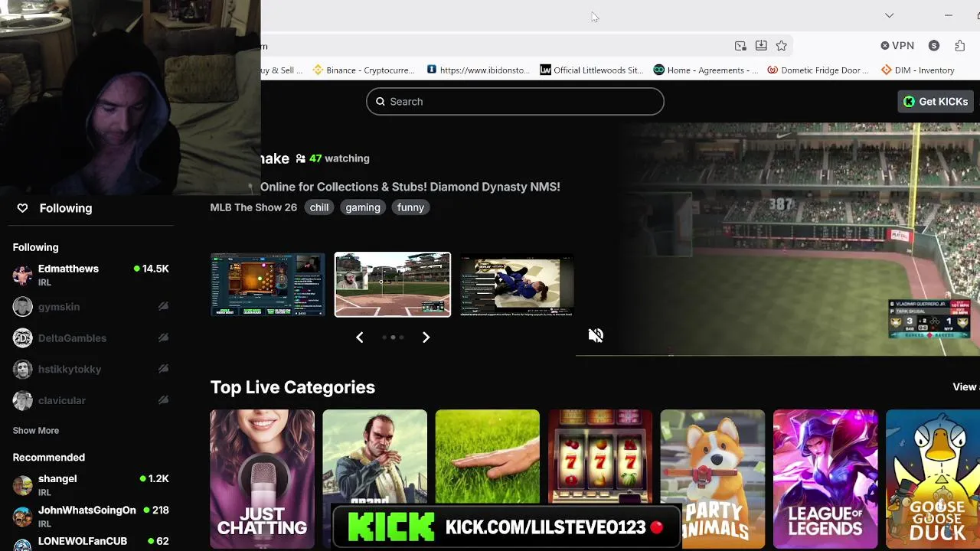Select the funny tag
The height and width of the screenshot is (551, 980).
tap(410, 207)
